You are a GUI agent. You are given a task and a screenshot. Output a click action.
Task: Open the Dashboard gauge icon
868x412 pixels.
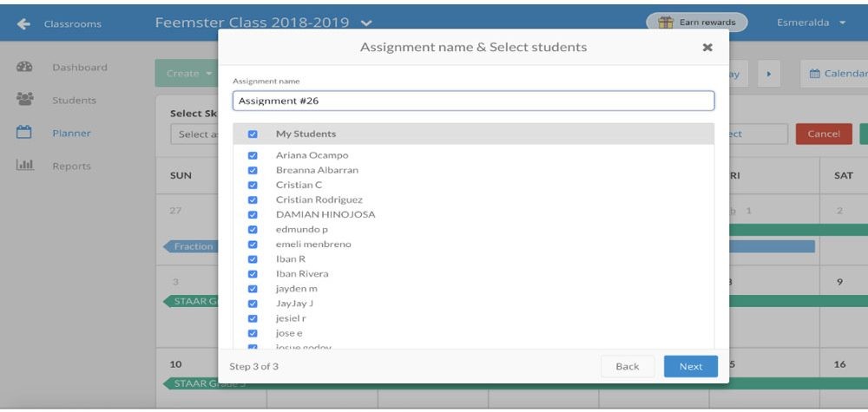[x=24, y=67]
